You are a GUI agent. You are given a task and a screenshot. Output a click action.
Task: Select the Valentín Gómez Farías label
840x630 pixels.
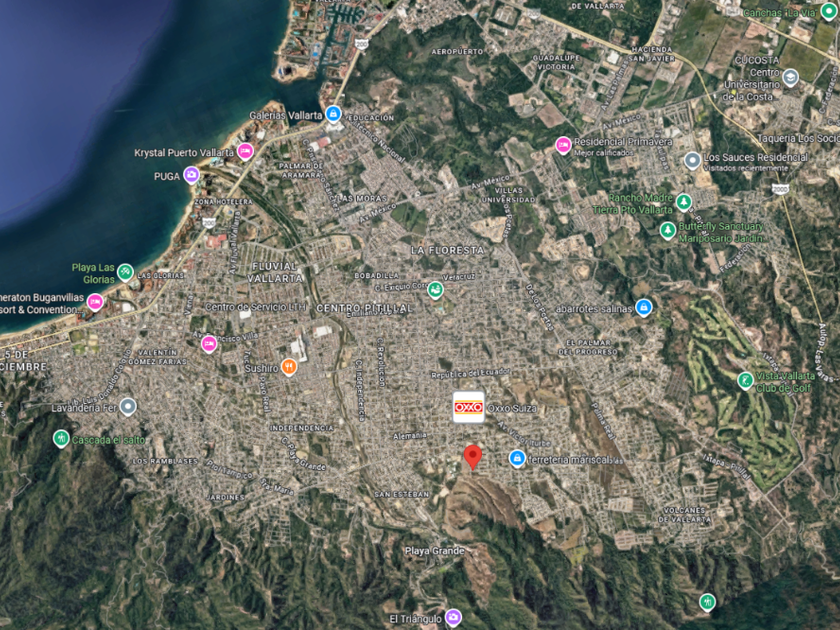(x=157, y=357)
